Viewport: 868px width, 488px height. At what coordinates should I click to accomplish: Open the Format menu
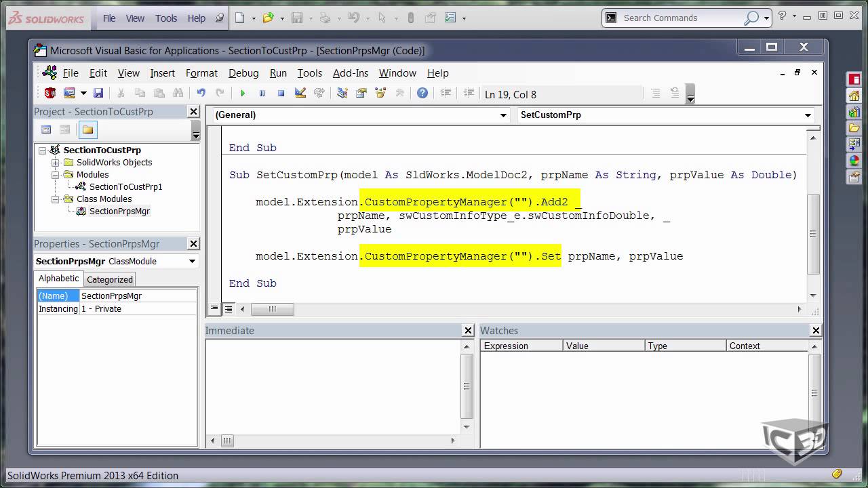pyautogui.click(x=201, y=73)
